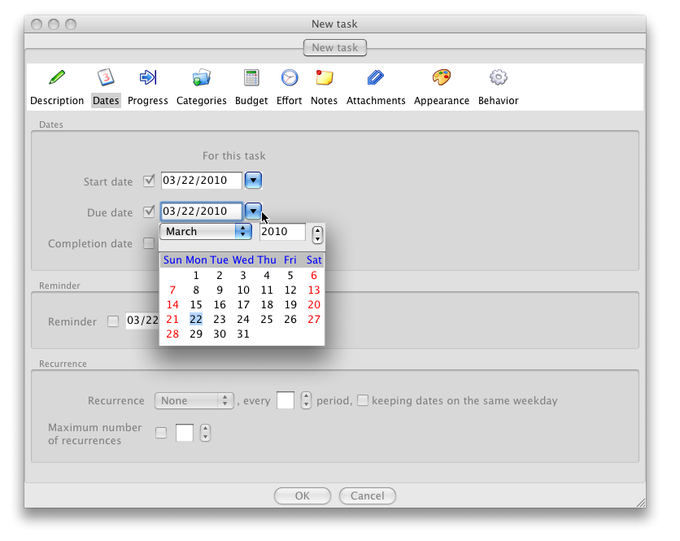Enable Maximum number of recurrences checkbox

161,433
